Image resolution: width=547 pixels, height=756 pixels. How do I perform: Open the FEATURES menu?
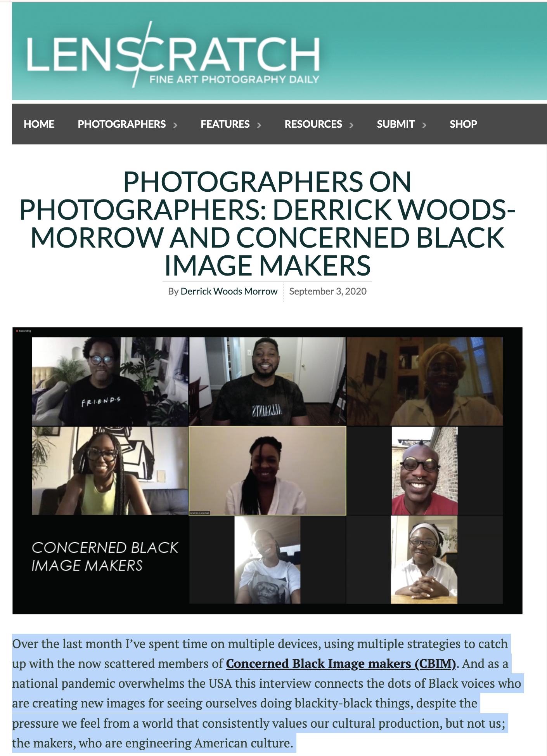click(225, 124)
